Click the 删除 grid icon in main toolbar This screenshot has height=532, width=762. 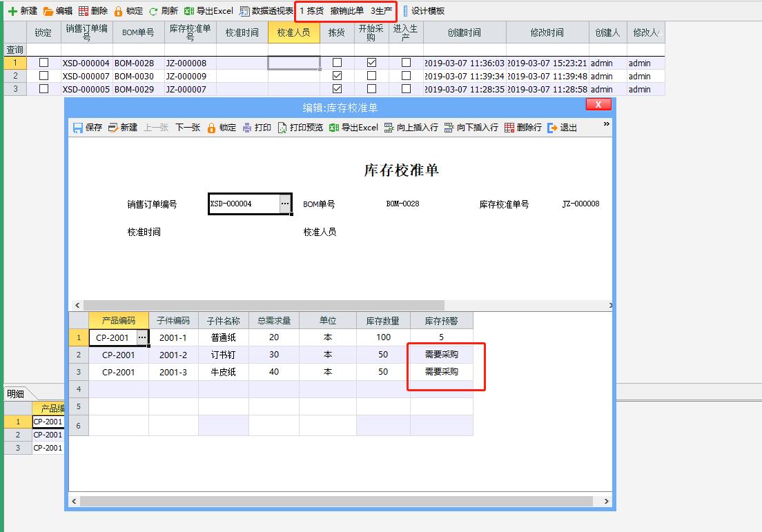tap(84, 10)
